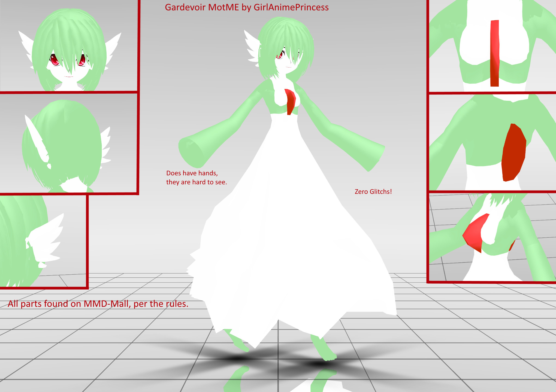Click 'All parts found on MMD-Mall, per the rules.'

click(98, 304)
